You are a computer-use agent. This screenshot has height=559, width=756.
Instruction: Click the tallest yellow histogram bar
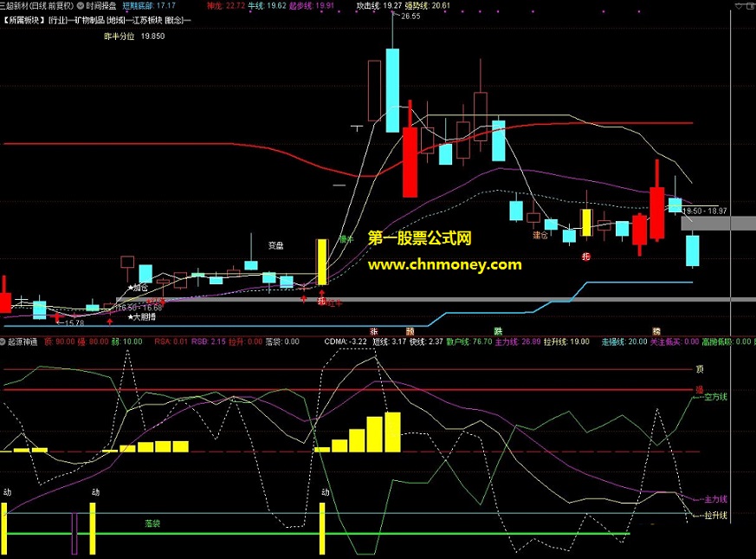click(x=392, y=432)
